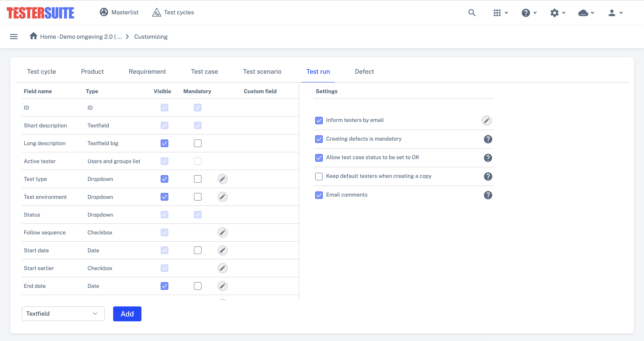Toggle Visible checkbox for End date
Screen dimensions: 644x341
click(164, 286)
